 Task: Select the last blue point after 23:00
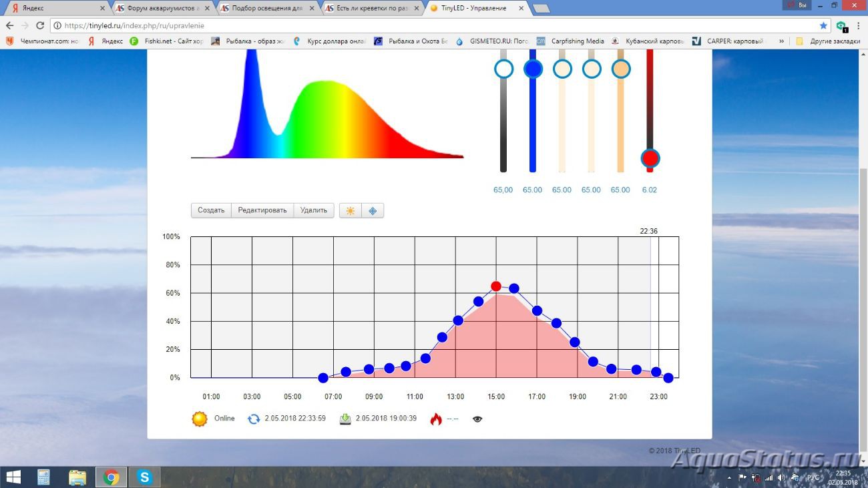tap(668, 378)
